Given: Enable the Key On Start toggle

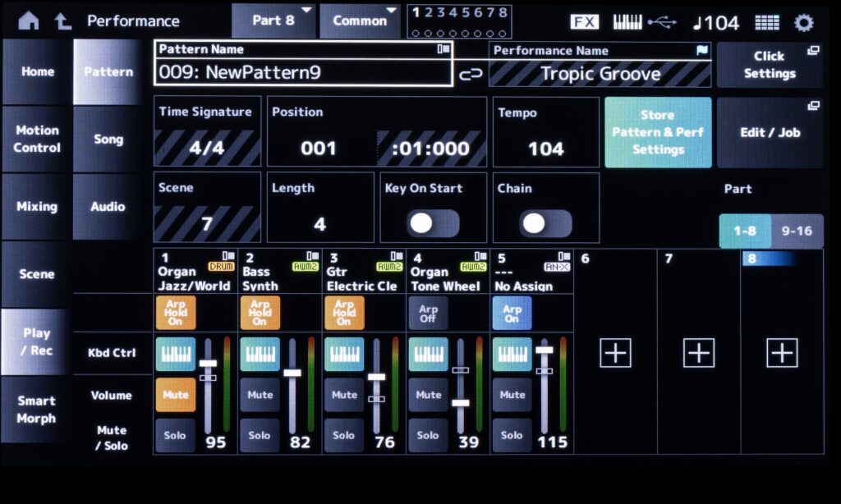Looking at the screenshot, I should (436, 224).
